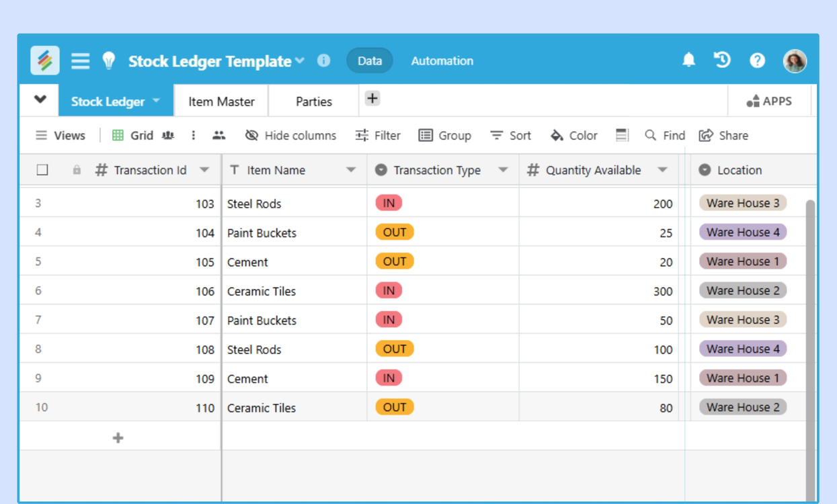Viewport: 837px width, 504px height.
Task: Open the notifications bell
Action: pyautogui.click(x=688, y=60)
